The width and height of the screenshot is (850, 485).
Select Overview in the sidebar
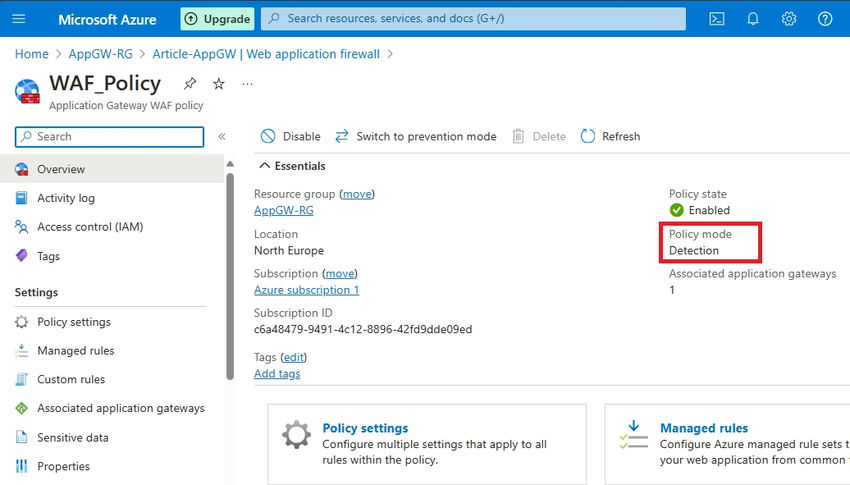[x=112, y=169]
